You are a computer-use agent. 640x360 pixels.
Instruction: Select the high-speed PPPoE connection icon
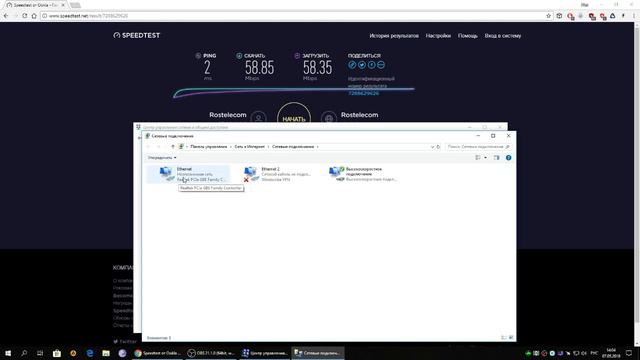pyautogui.click(x=363, y=174)
